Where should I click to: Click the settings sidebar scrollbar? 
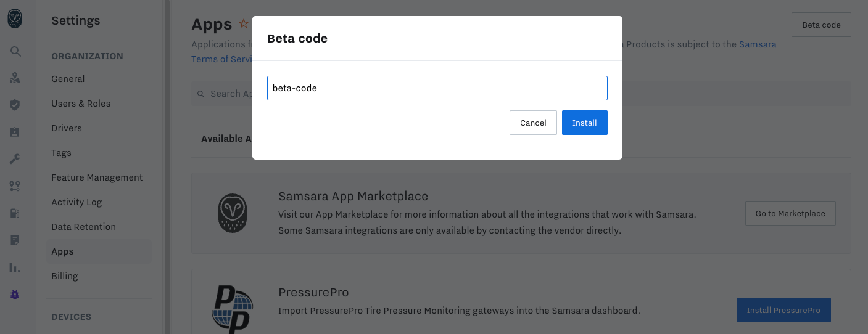click(167, 167)
